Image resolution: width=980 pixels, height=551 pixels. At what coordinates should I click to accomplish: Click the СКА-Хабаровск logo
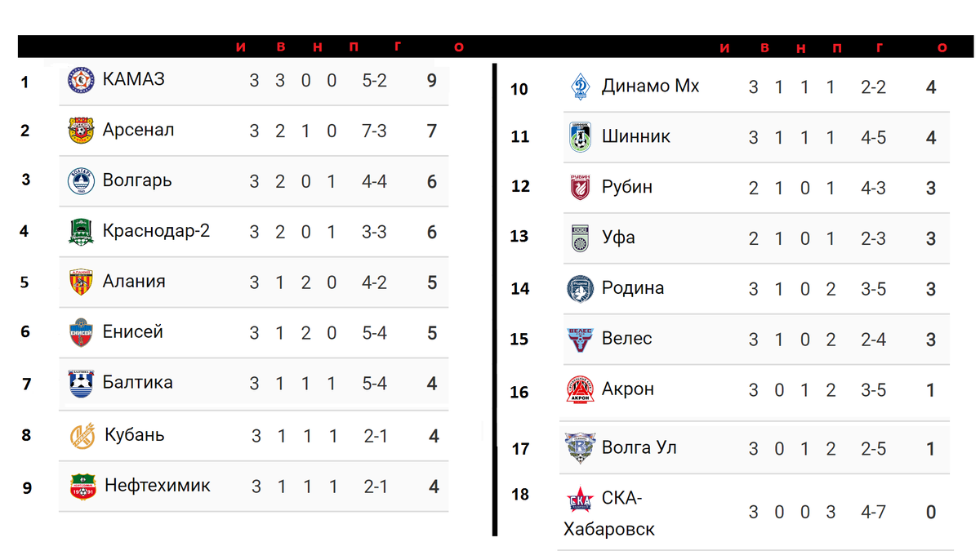[580, 499]
